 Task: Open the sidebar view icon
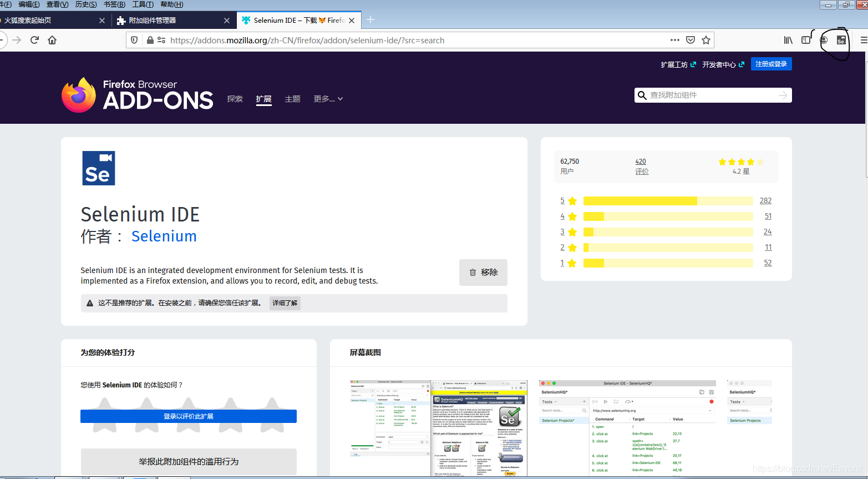tap(806, 40)
